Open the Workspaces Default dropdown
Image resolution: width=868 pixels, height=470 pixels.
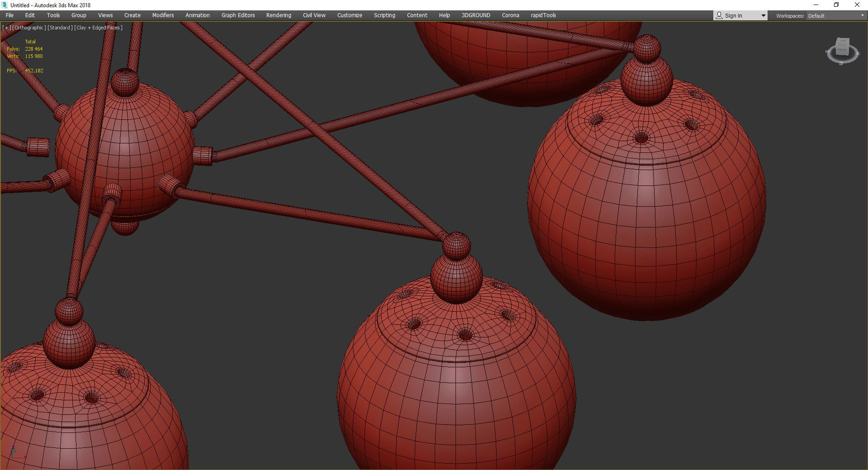(x=836, y=16)
